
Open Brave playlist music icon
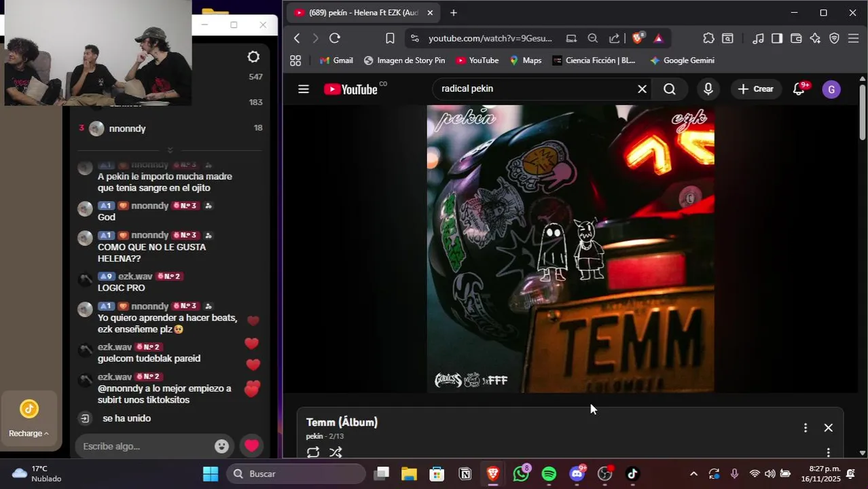click(758, 39)
